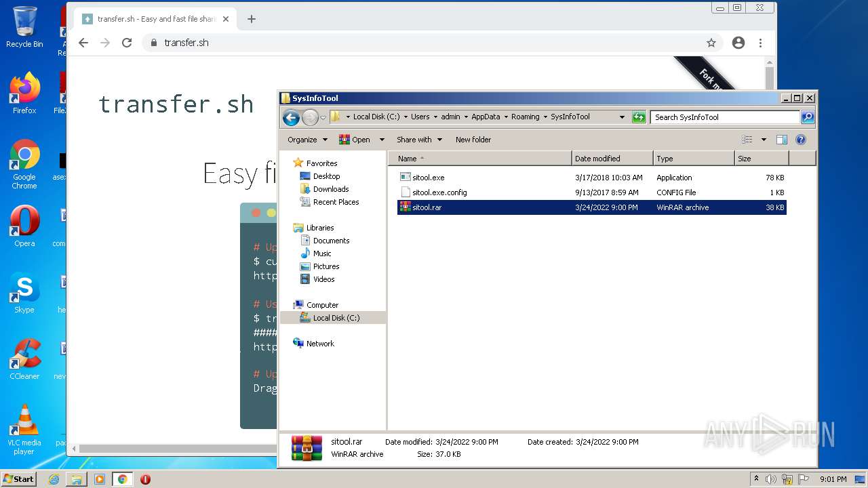This screenshot has width=868, height=488.
Task: Select Desktop under Favorites
Action: pos(326,176)
